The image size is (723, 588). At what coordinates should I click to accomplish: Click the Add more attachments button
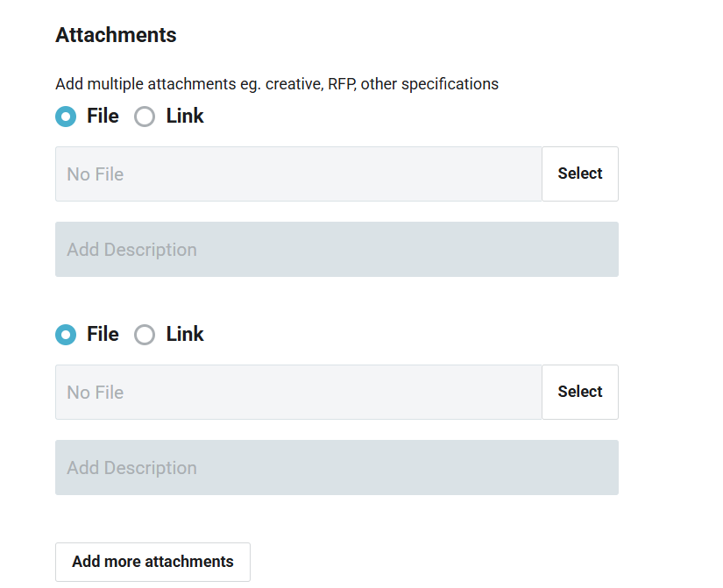[x=152, y=562]
